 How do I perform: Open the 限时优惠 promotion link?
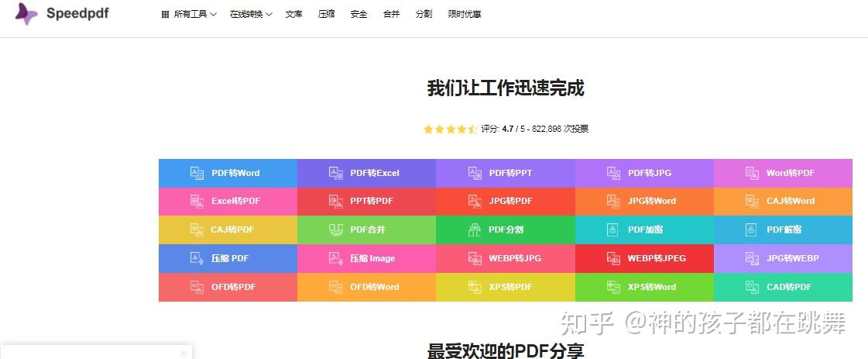click(465, 15)
